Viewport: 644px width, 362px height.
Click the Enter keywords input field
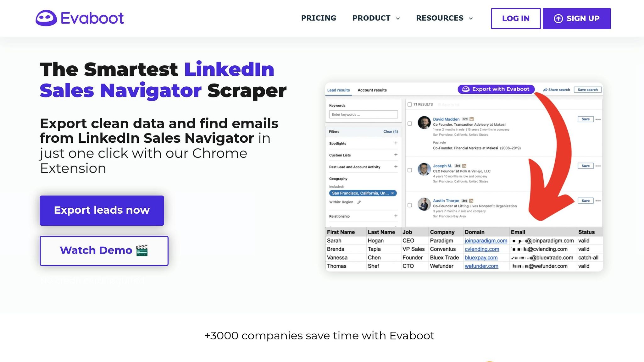363,114
